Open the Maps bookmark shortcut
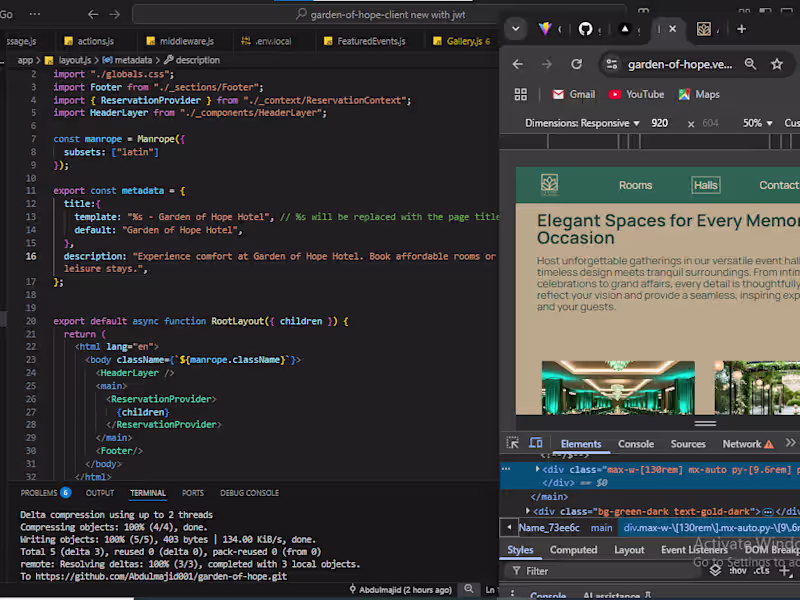This screenshot has height=600, width=800. (706, 93)
